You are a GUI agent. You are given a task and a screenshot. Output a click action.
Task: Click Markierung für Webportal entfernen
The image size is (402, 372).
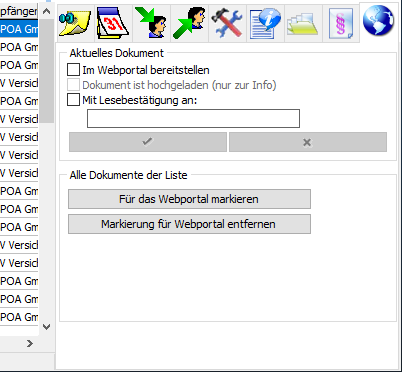tap(189, 224)
